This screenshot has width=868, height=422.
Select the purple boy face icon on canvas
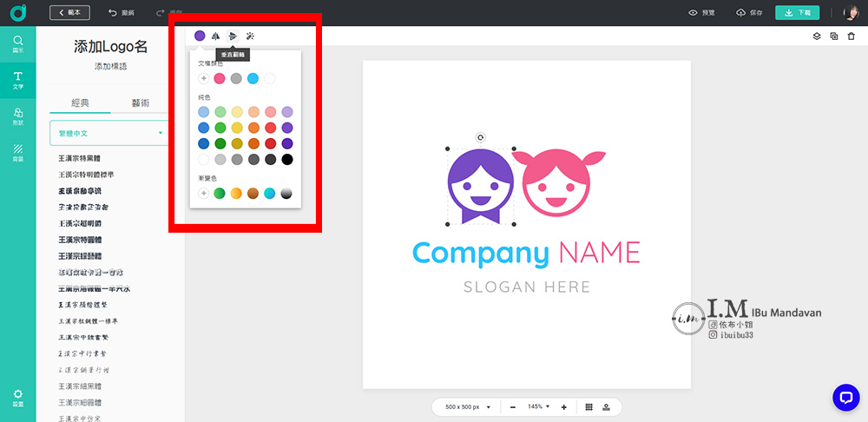pyautogui.click(x=481, y=186)
